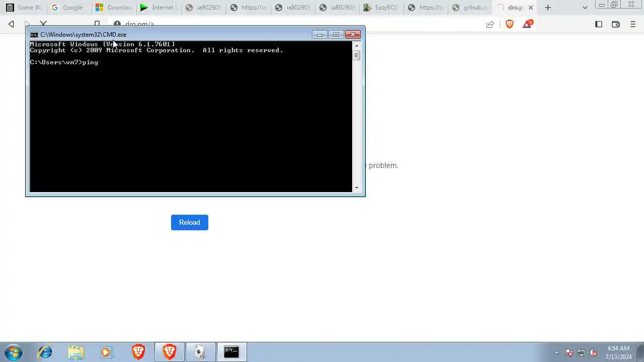
Task: Open a new browser tab
Action: point(548,8)
